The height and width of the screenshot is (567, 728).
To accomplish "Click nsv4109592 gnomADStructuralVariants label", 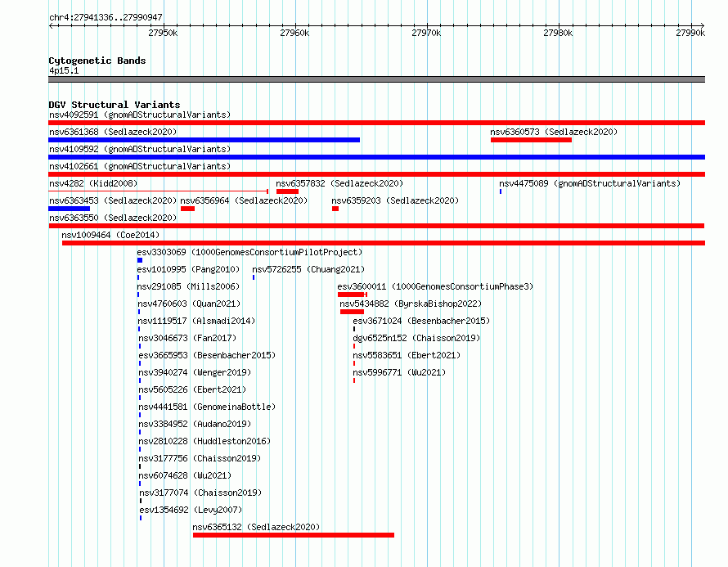I will coord(140,149).
